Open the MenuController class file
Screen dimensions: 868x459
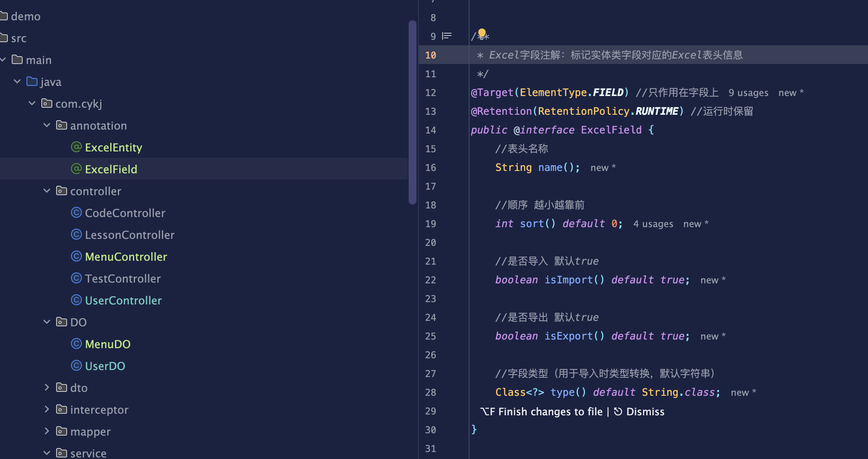click(126, 257)
